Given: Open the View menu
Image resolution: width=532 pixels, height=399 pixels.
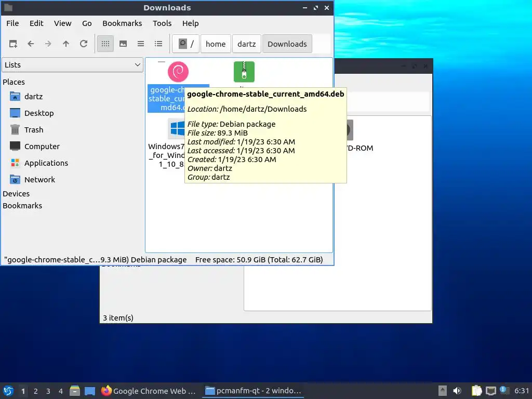Looking at the screenshot, I should [x=63, y=23].
